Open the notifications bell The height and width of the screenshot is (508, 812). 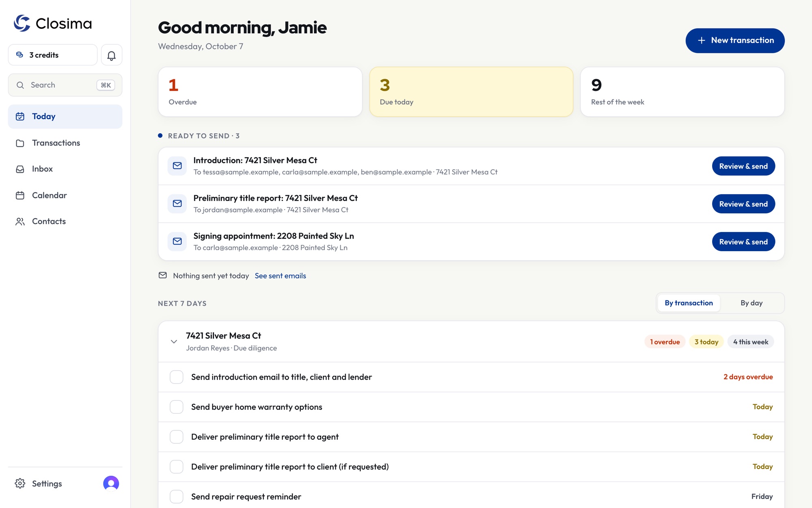click(112, 55)
